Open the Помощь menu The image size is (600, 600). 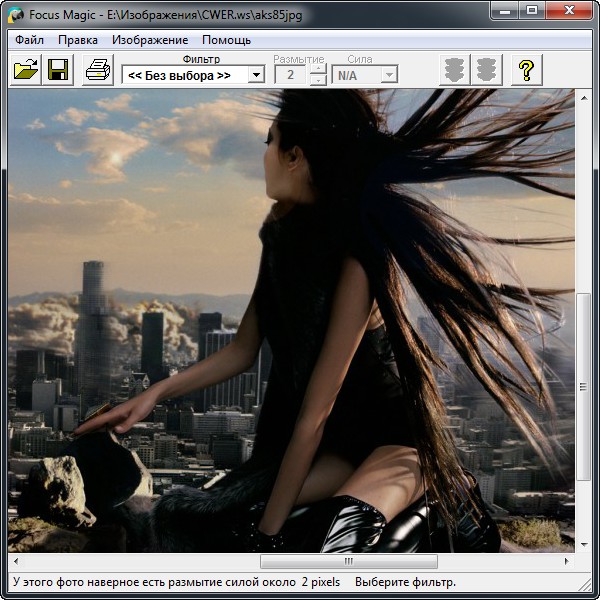227,40
